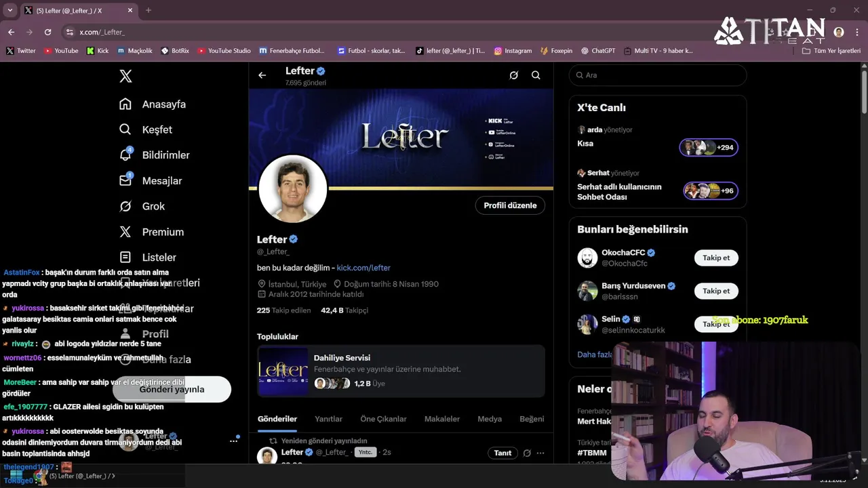Reload the page in browser
Screen dimensions: 868x488
click(47, 32)
